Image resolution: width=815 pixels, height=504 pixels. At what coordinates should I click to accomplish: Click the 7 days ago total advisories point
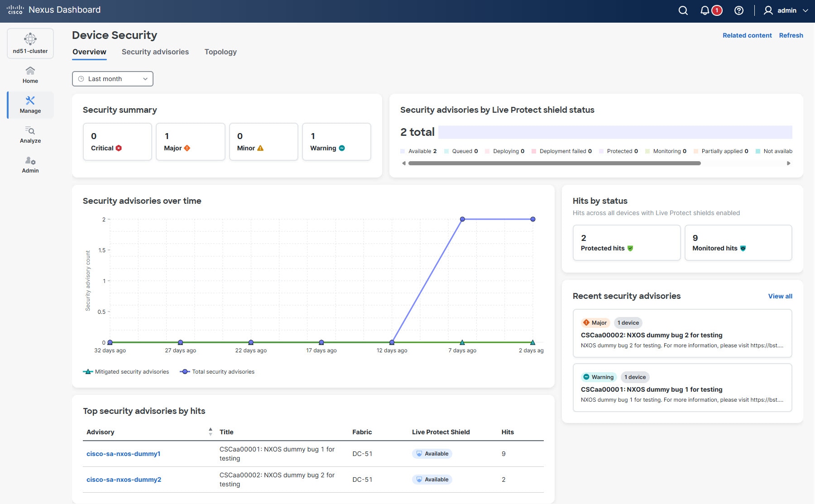click(x=462, y=219)
